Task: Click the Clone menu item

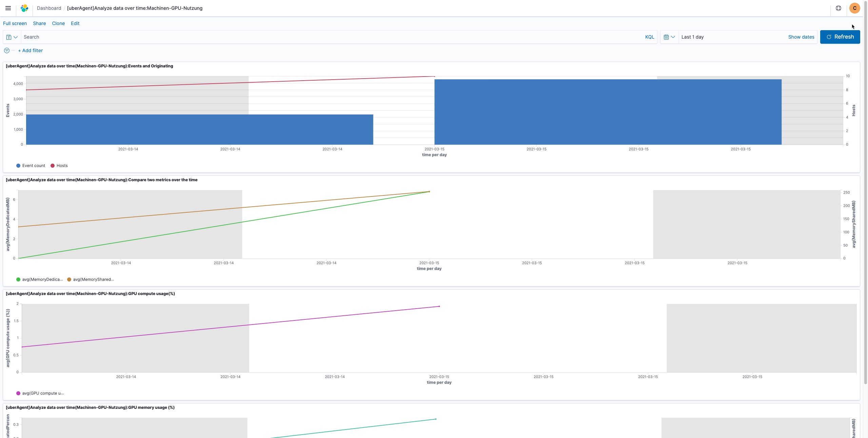Action: tap(58, 23)
